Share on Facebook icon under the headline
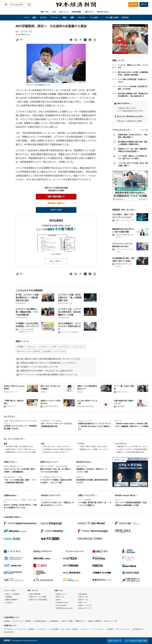Viewport: 152px width, 644px height. pos(90,40)
